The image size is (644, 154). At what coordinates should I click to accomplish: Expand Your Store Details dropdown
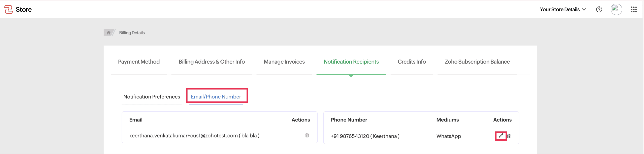point(562,9)
